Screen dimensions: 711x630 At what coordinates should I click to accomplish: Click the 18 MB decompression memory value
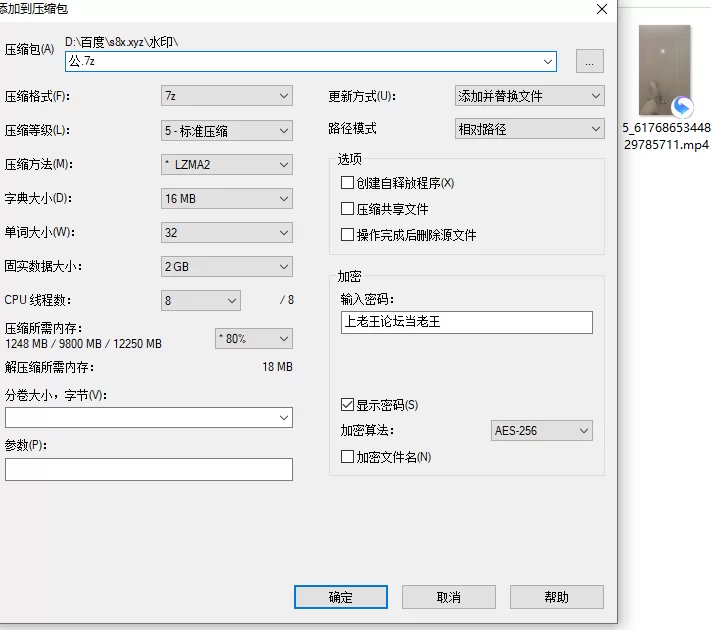(278, 366)
